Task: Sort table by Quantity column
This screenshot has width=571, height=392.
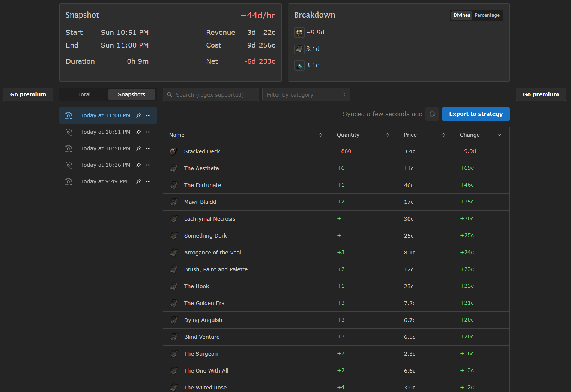Action: tap(364, 135)
